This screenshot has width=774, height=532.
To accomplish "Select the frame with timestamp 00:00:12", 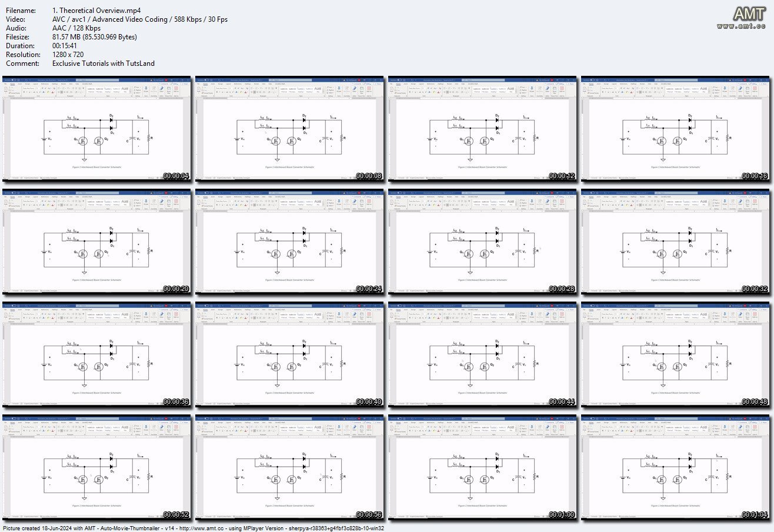I will pyautogui.click(x=483, y=128).
